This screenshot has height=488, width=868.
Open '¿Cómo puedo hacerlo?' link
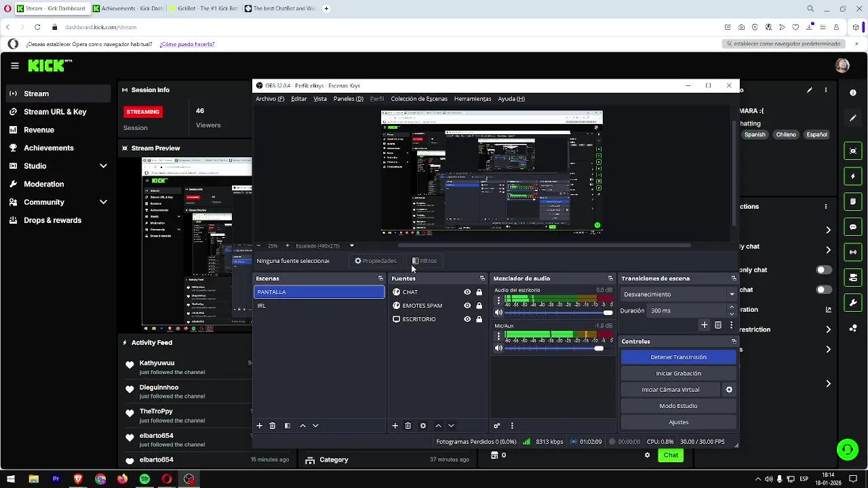[187, 44]
